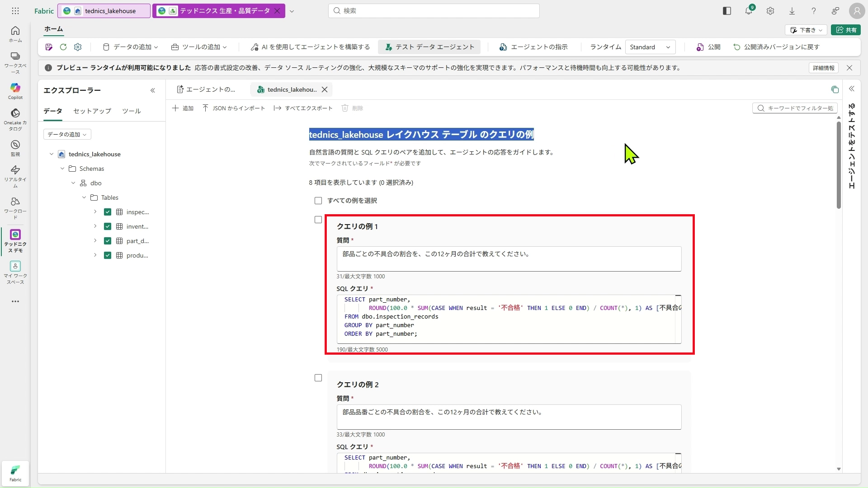
Task: Switch to the セットアップ tab
Action: [x=92, y=111]
